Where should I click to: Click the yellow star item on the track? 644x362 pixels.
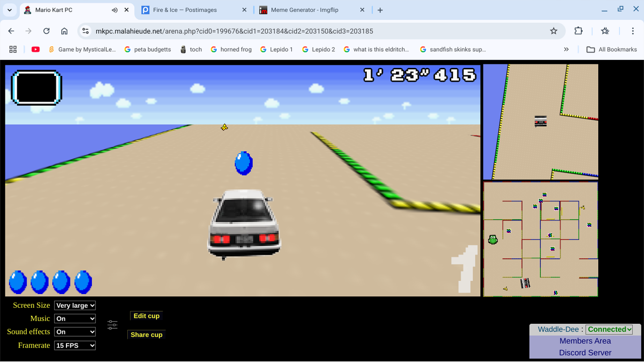[x=224, y=127]
